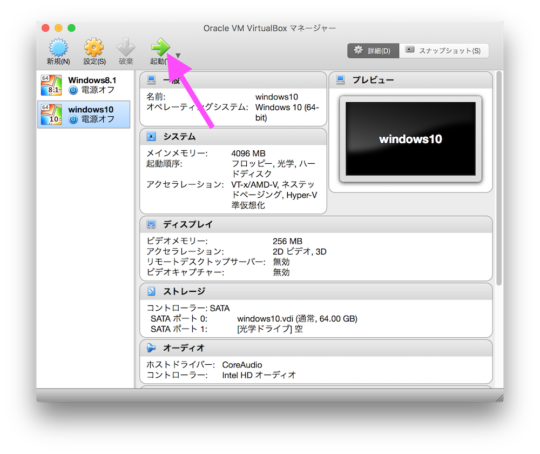Click the camera icon in Snapshots tab

pyautogui.click(x=409, y=50)
